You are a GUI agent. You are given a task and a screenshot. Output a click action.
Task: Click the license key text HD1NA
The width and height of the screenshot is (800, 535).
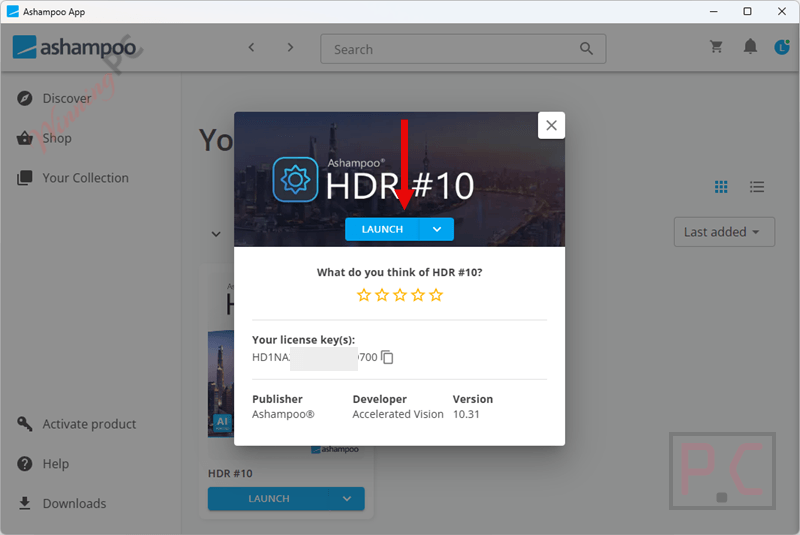pos(271,357)
